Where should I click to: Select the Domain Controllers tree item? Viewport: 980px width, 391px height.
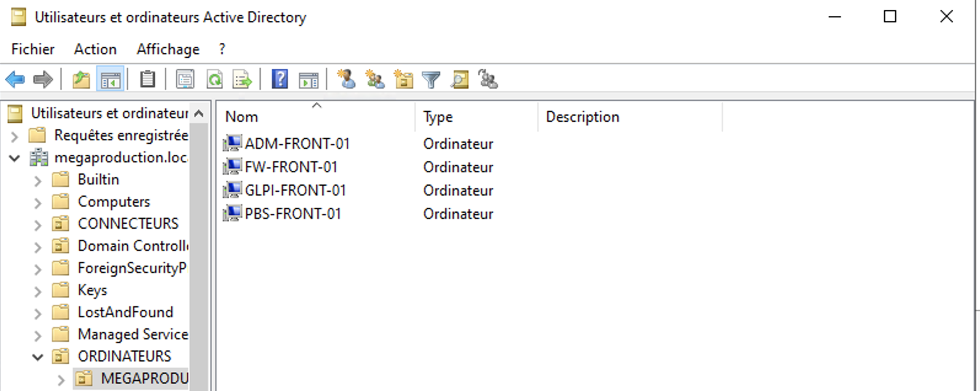click(132, 246)
